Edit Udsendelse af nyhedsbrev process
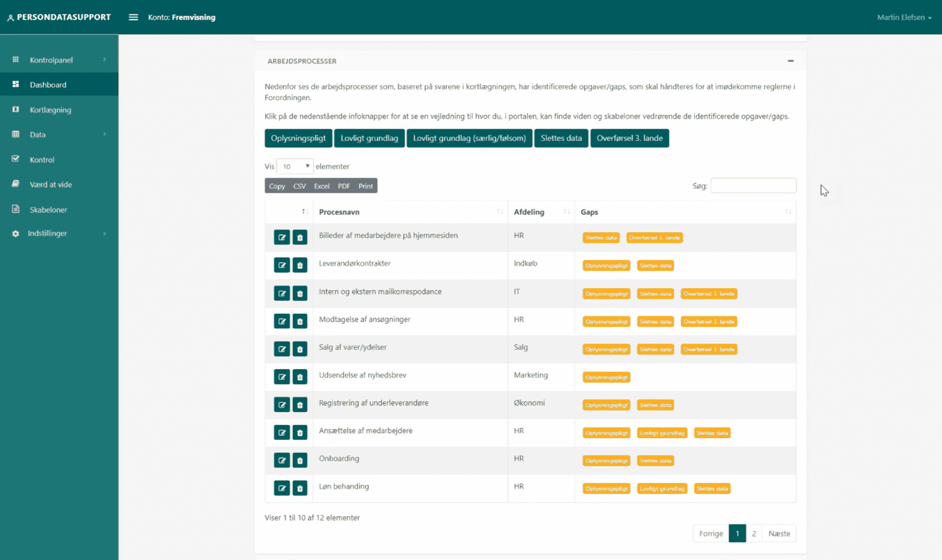The image size is (942, 560). click(x=281, y=377)
